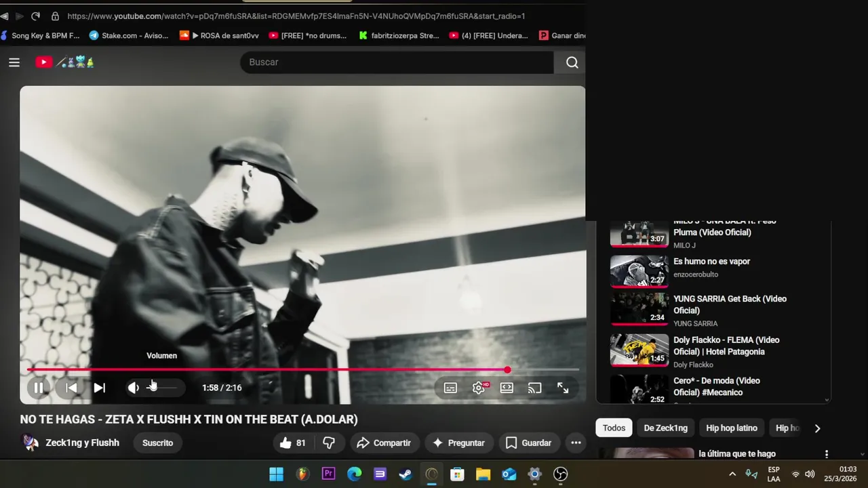Viewport: 868px width, 488px height.
Task: Open the system volume tray icon
Action: pos(810,474)
